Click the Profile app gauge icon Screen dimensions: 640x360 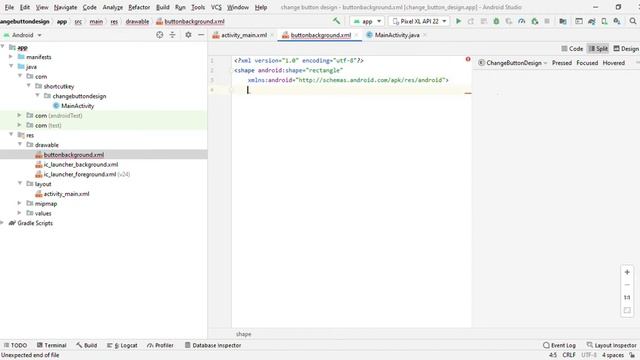pos(522,21)
